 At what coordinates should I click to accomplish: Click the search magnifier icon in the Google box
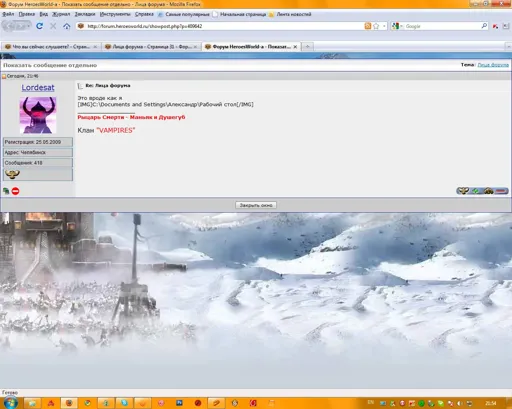(x=484, y=26)
